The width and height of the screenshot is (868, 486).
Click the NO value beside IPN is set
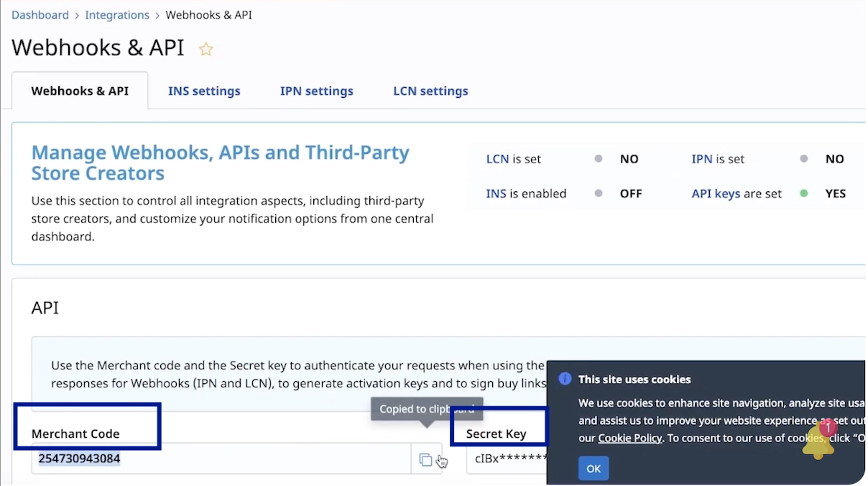pyautogui.click(x=835, y=159)
